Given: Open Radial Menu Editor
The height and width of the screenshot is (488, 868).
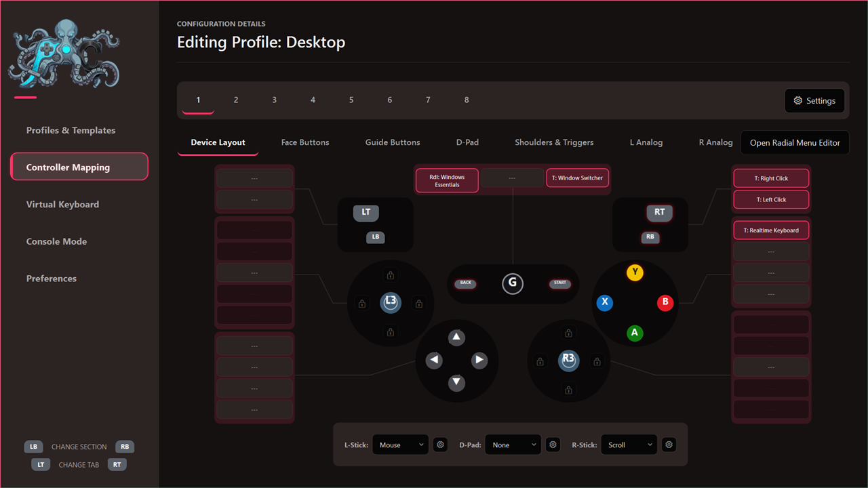Looking at the screenshot, I should pos(795,142).
